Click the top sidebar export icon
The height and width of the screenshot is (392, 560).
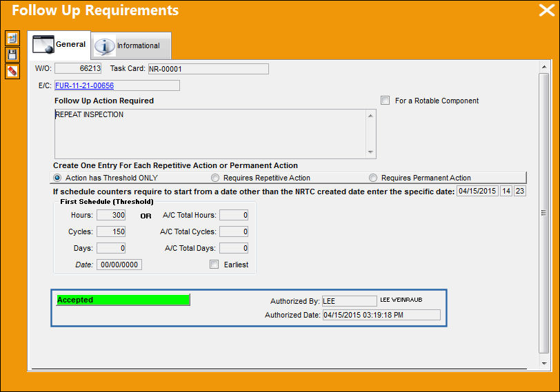[12, 38]
